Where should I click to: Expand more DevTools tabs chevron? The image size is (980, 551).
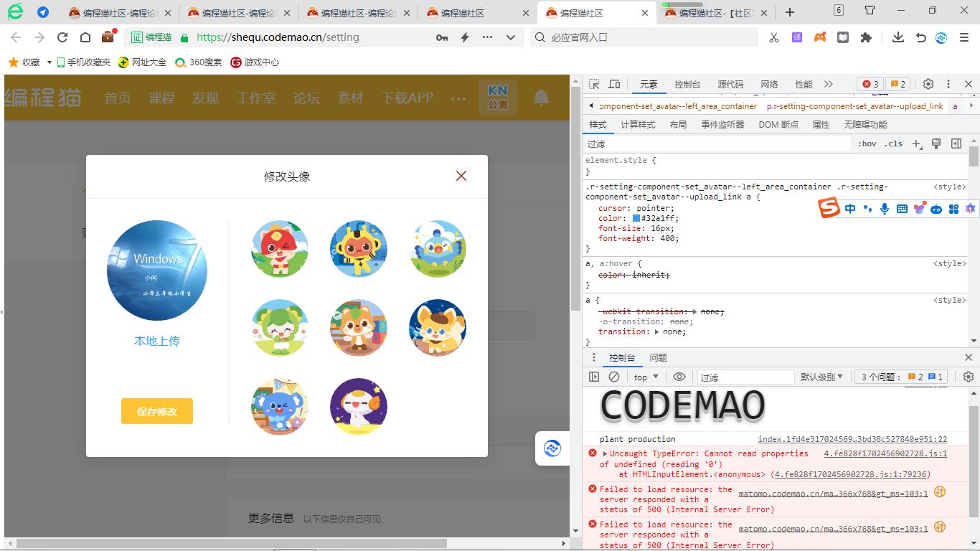829,84
